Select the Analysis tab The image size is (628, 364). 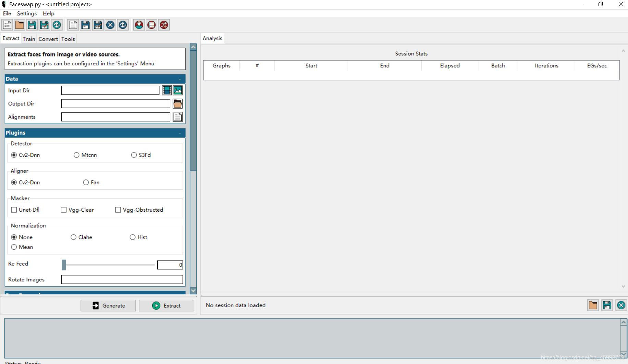[213, 38]
